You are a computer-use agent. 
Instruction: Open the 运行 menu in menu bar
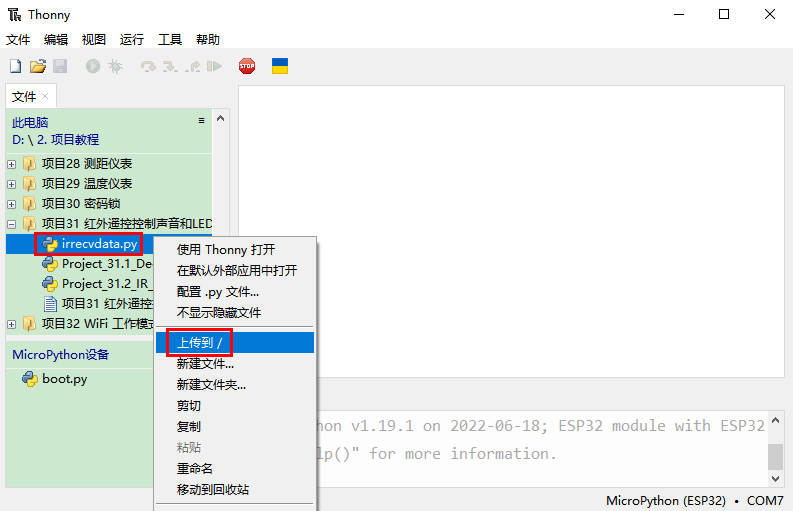tap(132, 40)
